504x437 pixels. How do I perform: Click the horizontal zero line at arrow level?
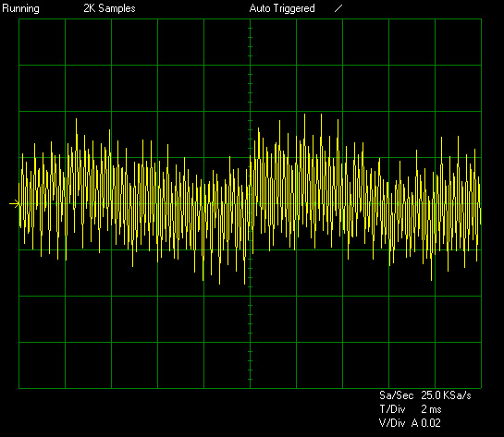point(250,203)
